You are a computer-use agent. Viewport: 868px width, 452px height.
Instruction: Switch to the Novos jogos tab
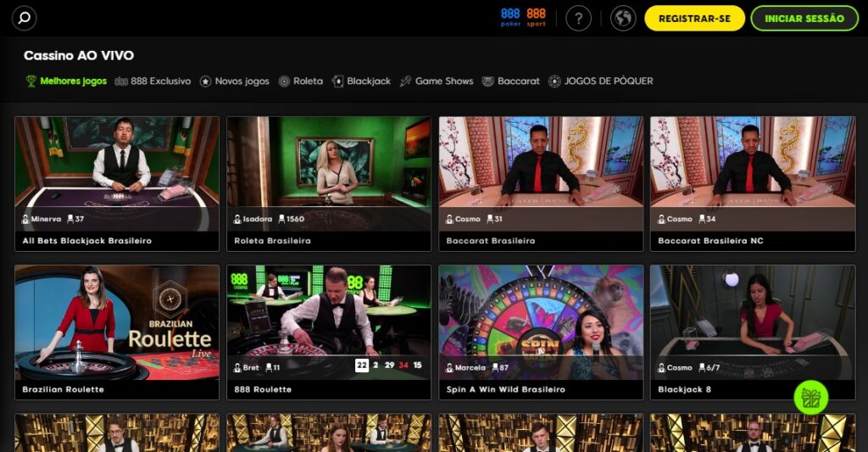234,81
